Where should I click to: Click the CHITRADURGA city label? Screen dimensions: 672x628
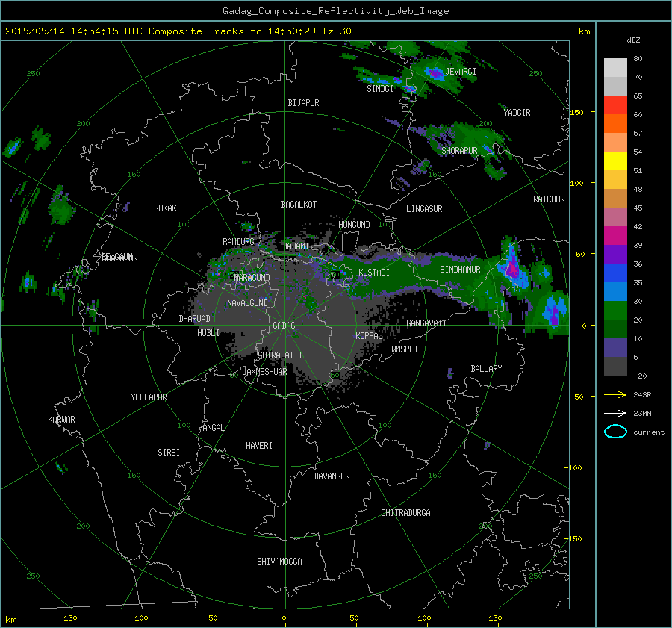pyautogui.click(x=405, y=513)
